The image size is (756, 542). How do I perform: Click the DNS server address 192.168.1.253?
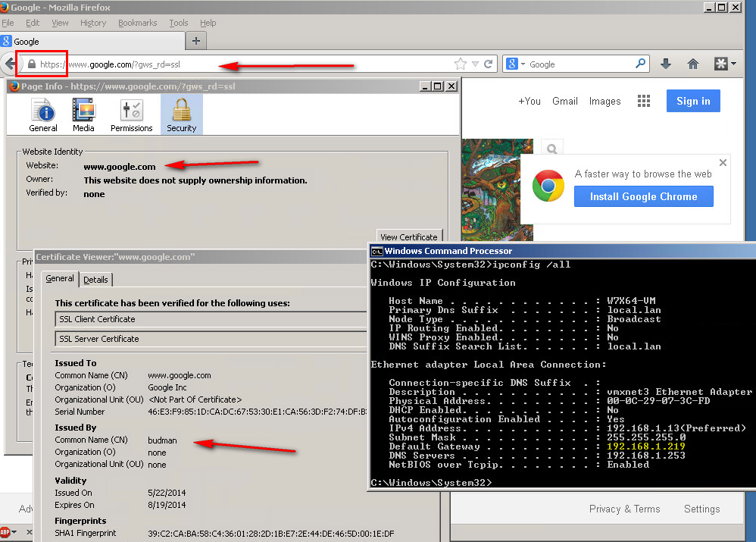(x=646, y=456)
